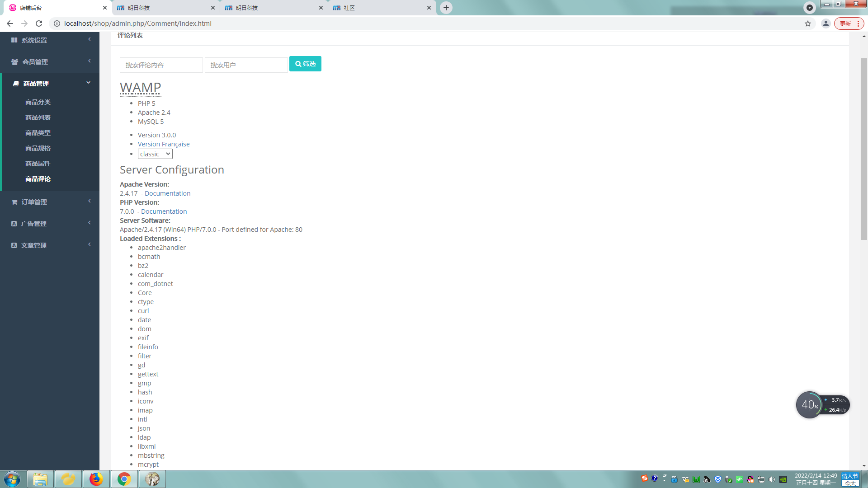Open the blue shield security tray icon
The height and width of the screenshot is (488, 868).
(718, 480)
